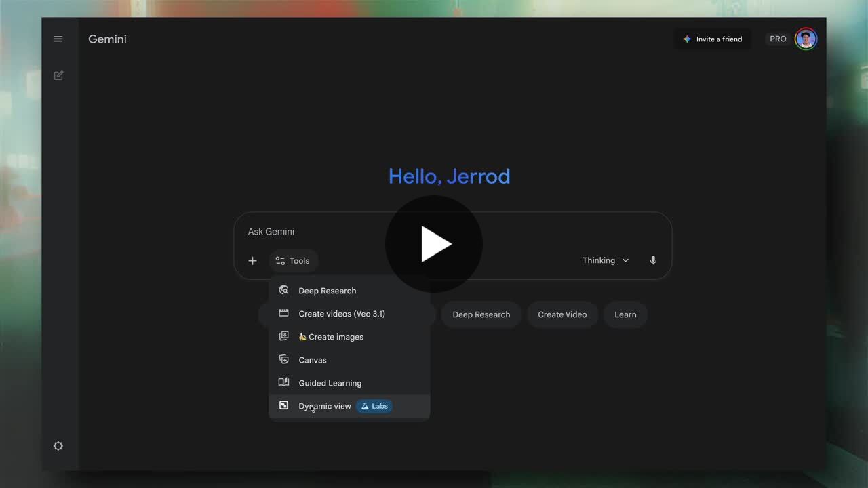The height and width of the screenshot is (488, 868).
Task: Select Create images in the Tools menu
Action: coord(349,337)
